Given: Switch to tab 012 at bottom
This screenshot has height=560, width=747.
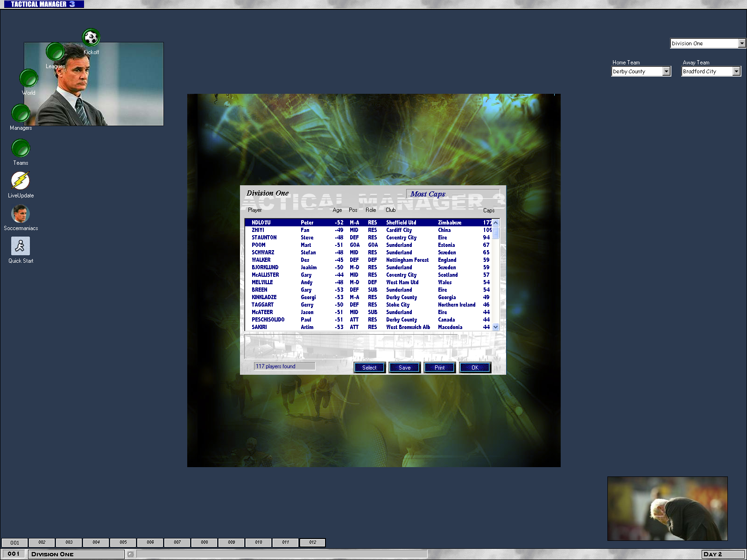Looking at the screenshot, I should (x=312, y=542).
